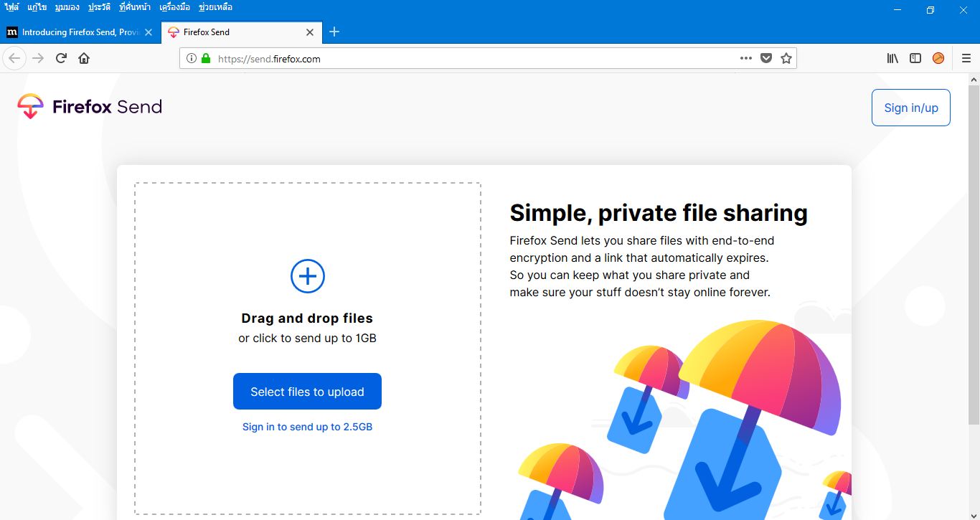Click Select files to upload button
The height and width of the screenshot is (520, 980).
(307, 392)
